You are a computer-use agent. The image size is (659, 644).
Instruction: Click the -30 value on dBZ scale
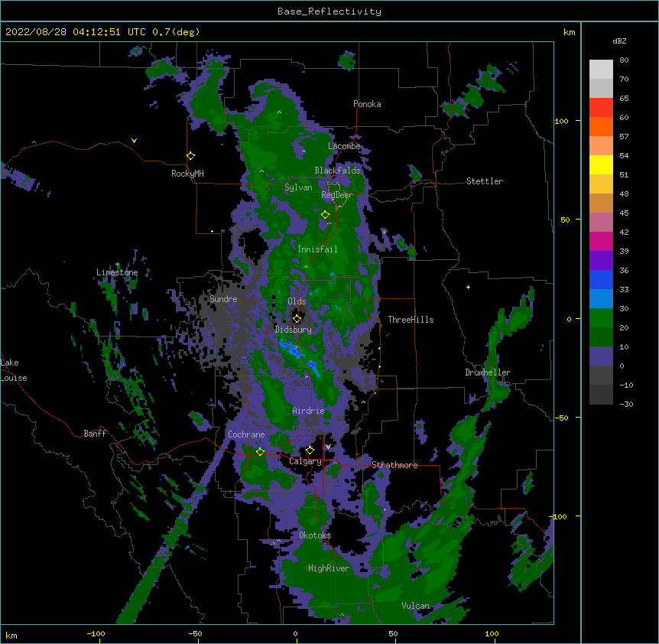(x=626, y=404)
